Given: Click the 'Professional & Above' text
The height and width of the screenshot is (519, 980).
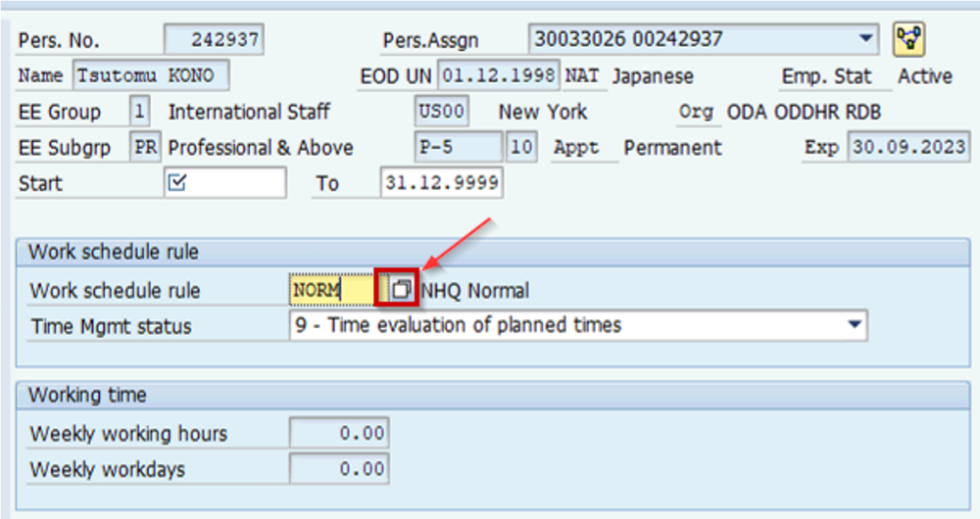Looking at the screenshot, I should pos(261,148).
